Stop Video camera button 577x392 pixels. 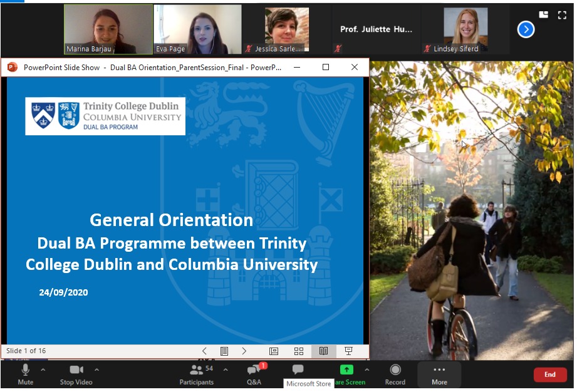76,374
